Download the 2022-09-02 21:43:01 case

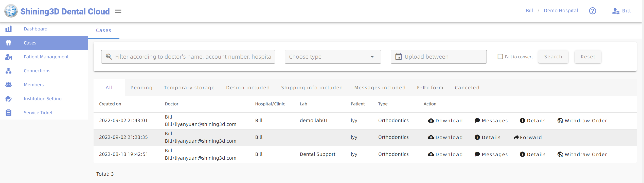(x=445, y=121)
